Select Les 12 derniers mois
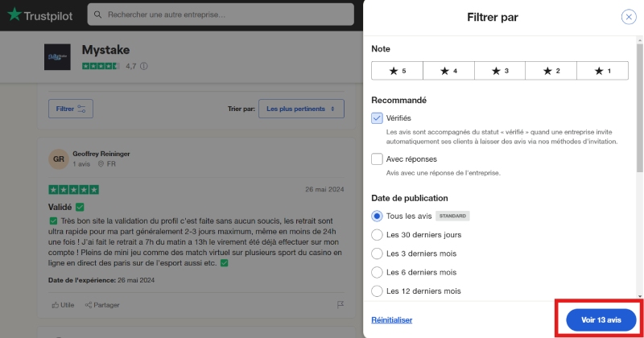This screenshot has width=644, height=338. pos(377,291)
